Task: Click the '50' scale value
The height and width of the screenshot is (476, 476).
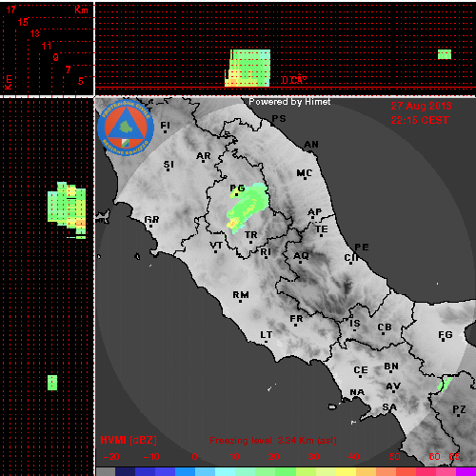Action: click(394, 457)
